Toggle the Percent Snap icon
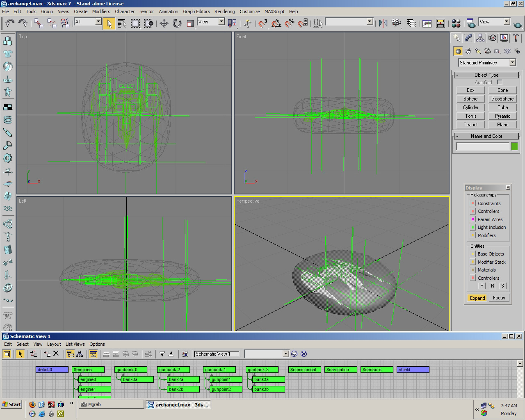Viewport: 525px width, 420px height. pyautogui.click(x=290, y=23)
